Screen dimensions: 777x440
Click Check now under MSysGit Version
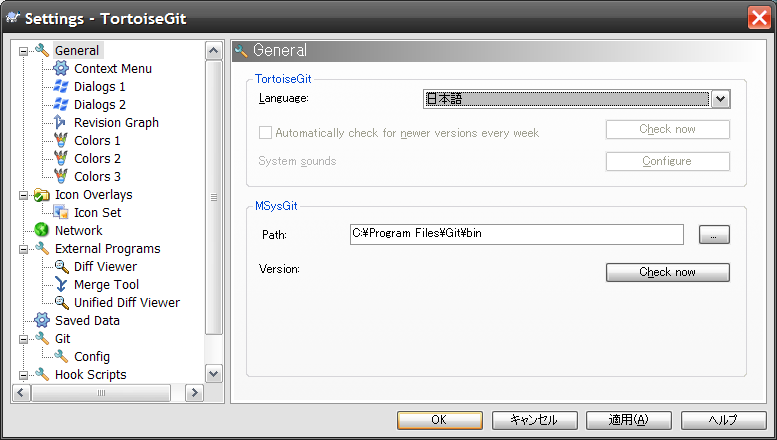pos(667,272)
